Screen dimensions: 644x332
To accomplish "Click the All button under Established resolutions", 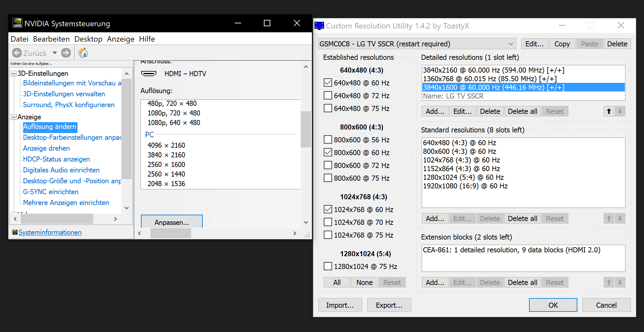I will point(337,282).
